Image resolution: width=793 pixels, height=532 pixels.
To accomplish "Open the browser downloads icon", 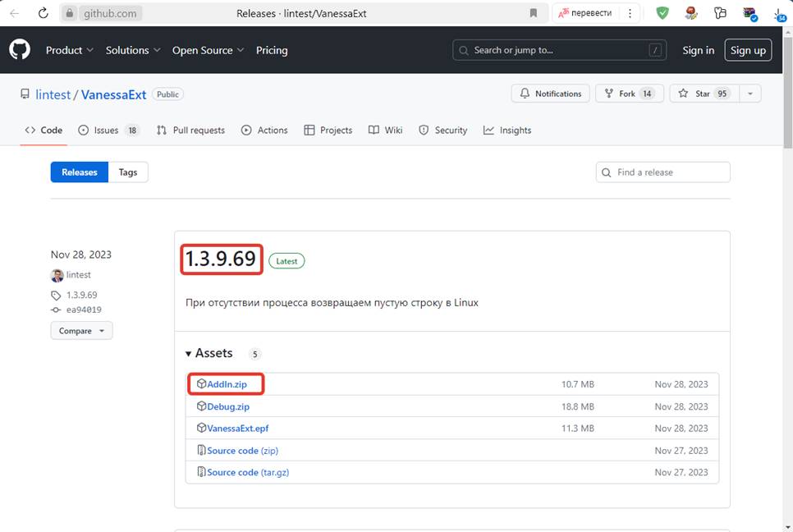I will [x=779, y=13].
